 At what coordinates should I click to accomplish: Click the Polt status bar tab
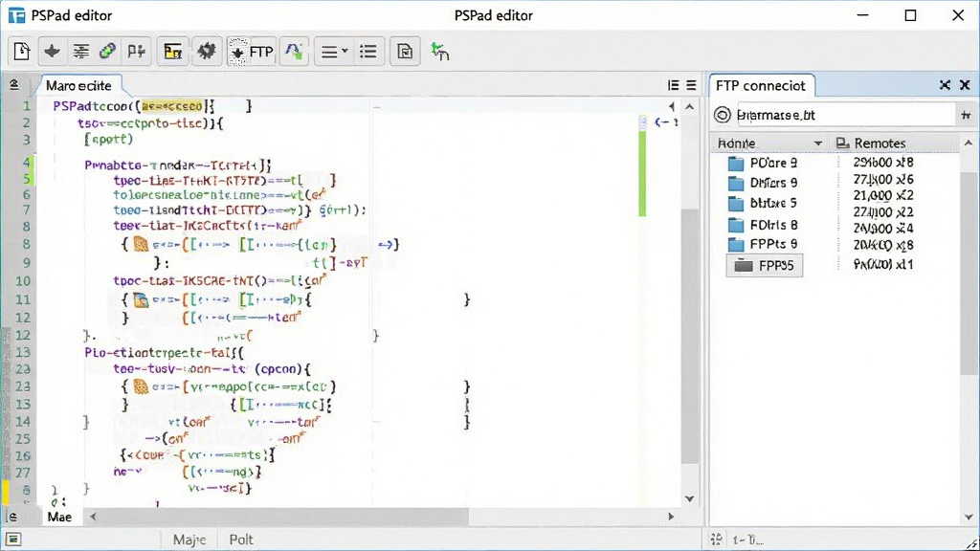(241, 540)
